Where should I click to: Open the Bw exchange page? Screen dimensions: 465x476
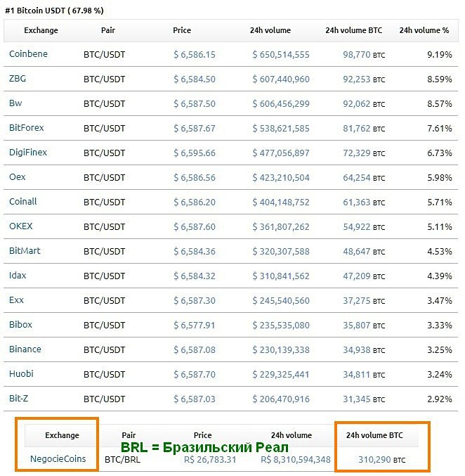15,103
